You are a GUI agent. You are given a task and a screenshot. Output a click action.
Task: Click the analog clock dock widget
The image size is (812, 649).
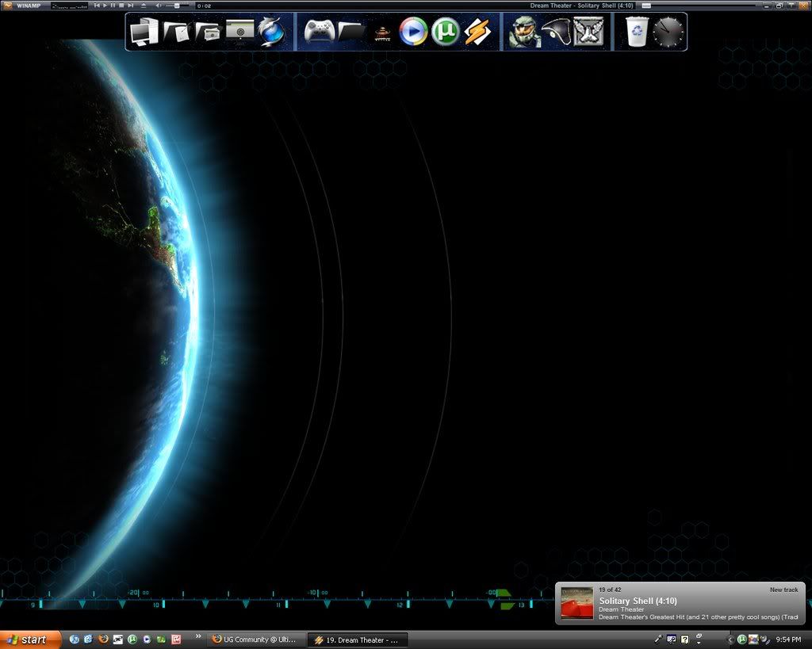click(668, 32)
